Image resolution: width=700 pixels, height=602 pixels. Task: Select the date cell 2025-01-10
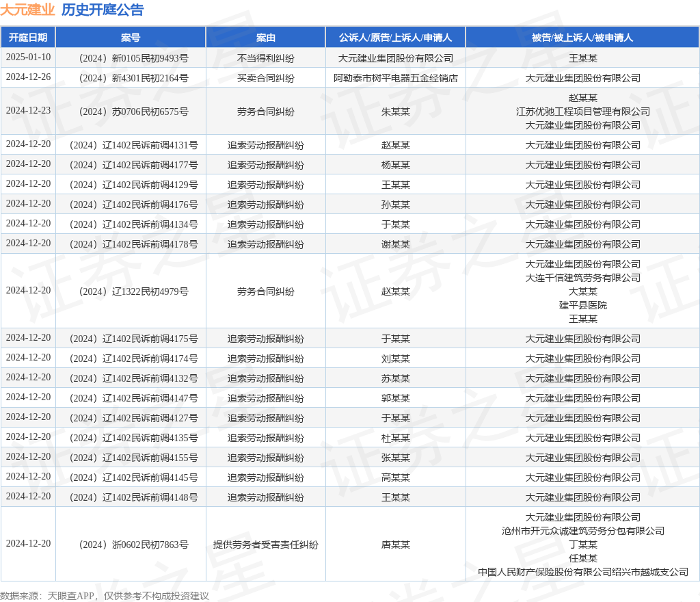[x=28, y=57]
